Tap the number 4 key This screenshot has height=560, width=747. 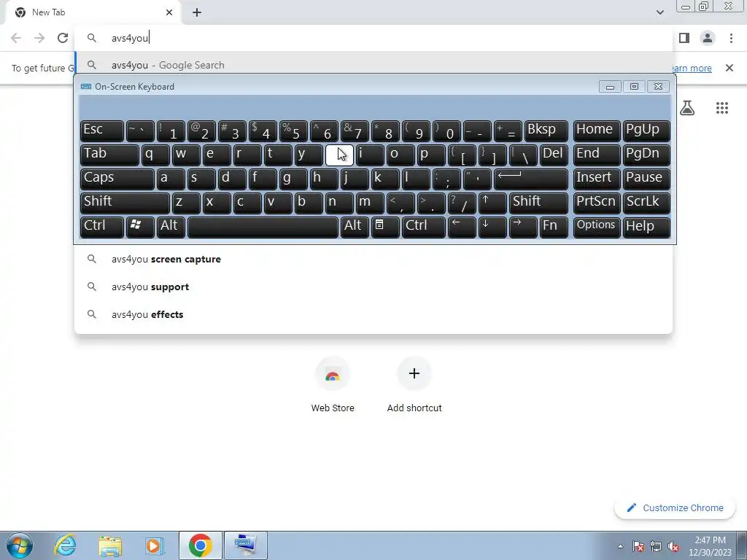[x=263, y=131]
